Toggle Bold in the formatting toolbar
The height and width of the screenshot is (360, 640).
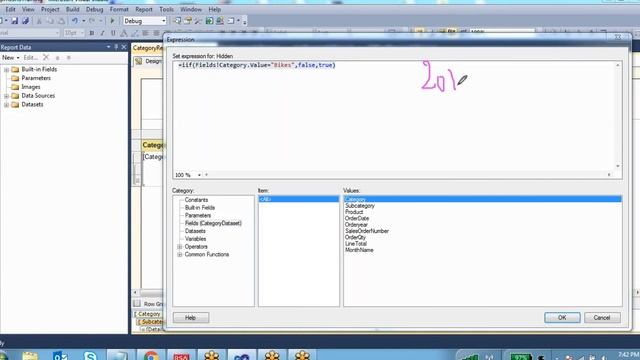pyautogui.click(x=91, y=33)
